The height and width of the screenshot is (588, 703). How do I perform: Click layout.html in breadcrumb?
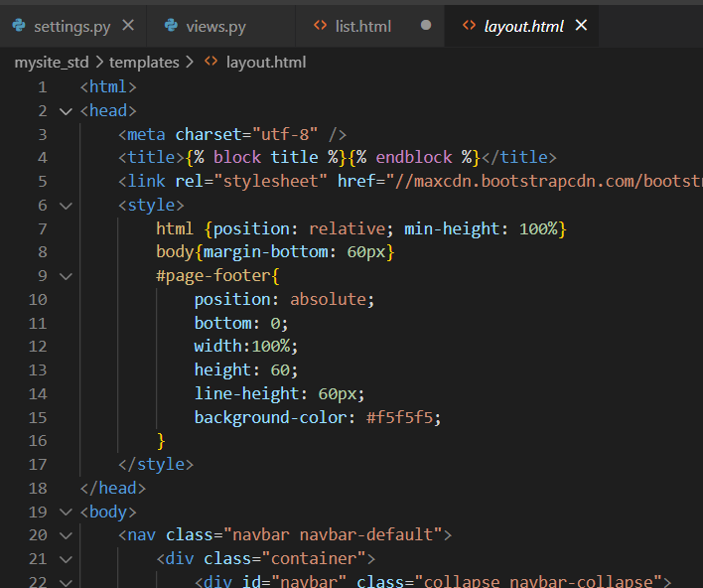coord(266,63)
